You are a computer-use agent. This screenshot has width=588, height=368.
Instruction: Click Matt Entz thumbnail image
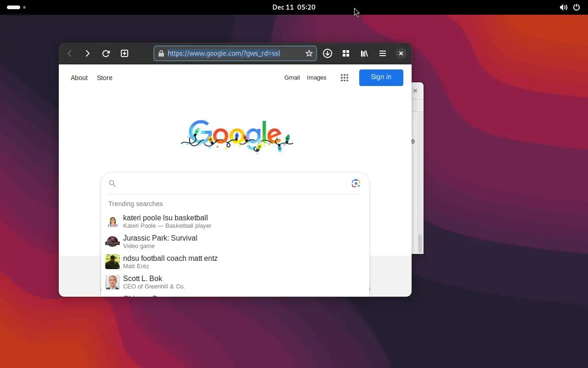113,262
